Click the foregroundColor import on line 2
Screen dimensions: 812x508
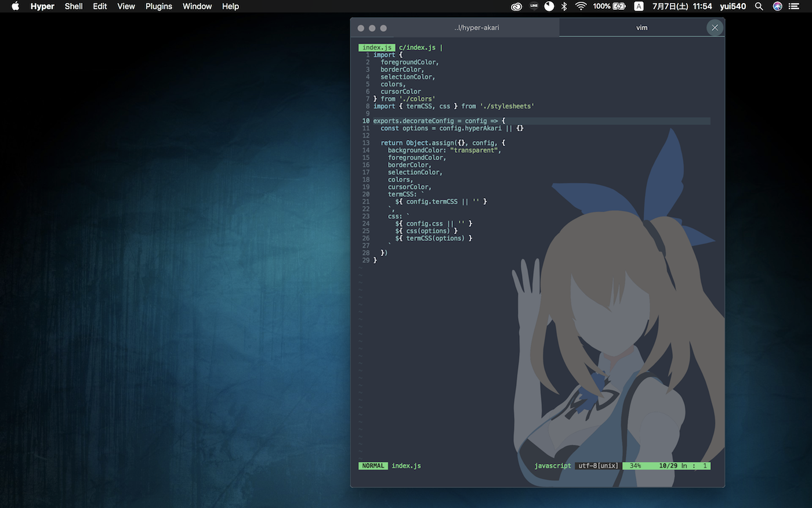(409, 62)
